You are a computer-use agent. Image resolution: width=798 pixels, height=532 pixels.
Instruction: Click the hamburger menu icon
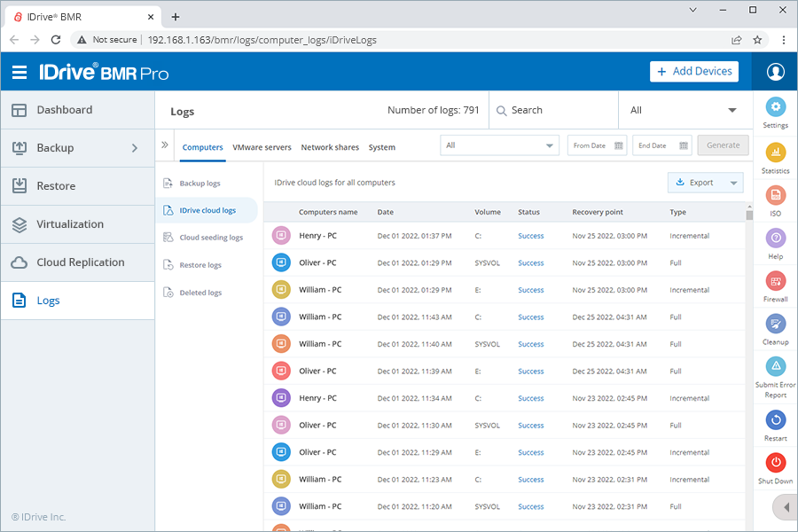click(20, 71)
